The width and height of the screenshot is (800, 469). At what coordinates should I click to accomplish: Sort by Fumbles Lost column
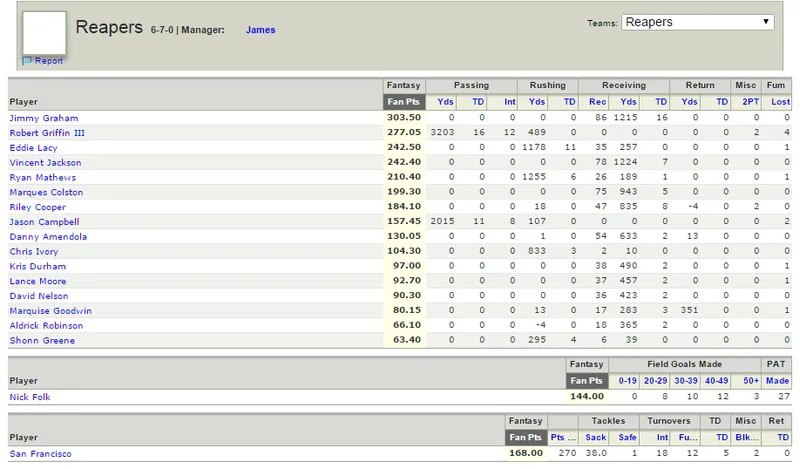pyautogui.click(x=781, y=102)
